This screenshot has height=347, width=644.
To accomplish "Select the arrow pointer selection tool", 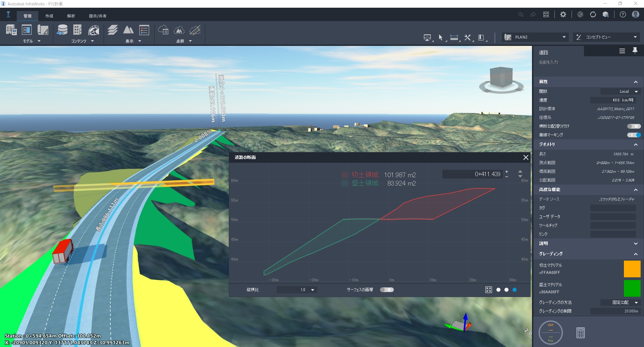I will (441, 38).
